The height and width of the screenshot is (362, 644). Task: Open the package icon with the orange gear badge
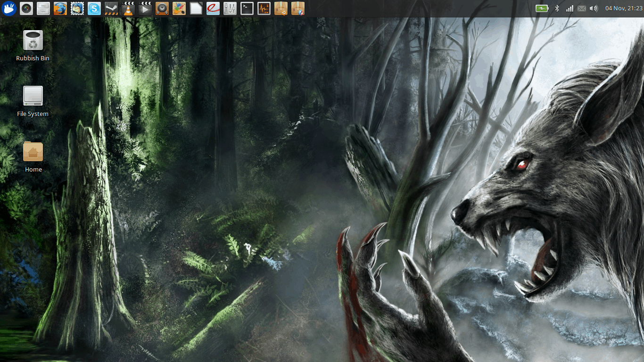coord(281,8)
